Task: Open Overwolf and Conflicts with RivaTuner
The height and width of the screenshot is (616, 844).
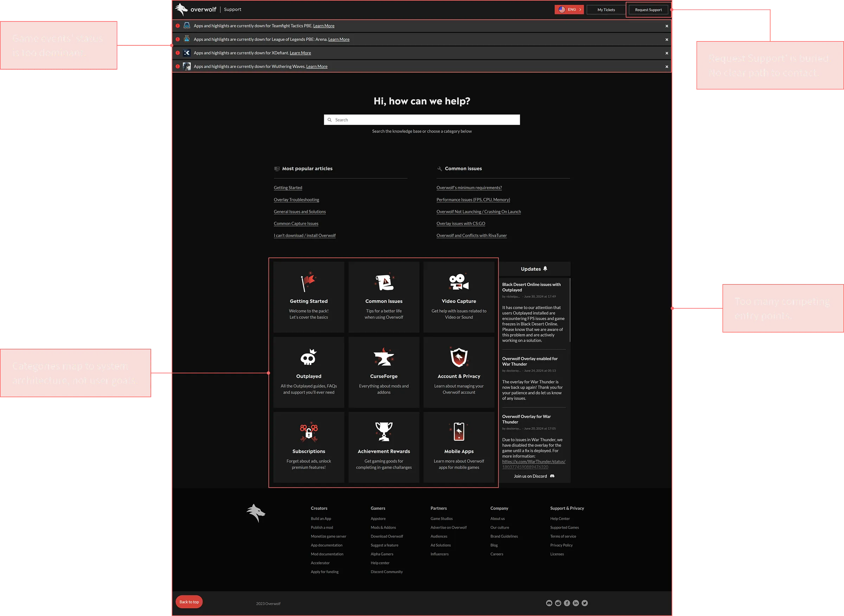Action: pyautogui.click(x=472, y=235)
